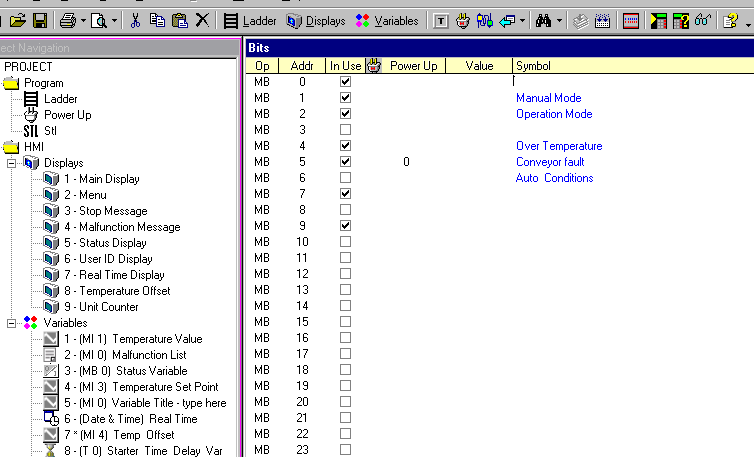The height and width of the screenshot is (457, 754).
Task: Collapse the Displays tree node
Action: (x=11, y=163)
